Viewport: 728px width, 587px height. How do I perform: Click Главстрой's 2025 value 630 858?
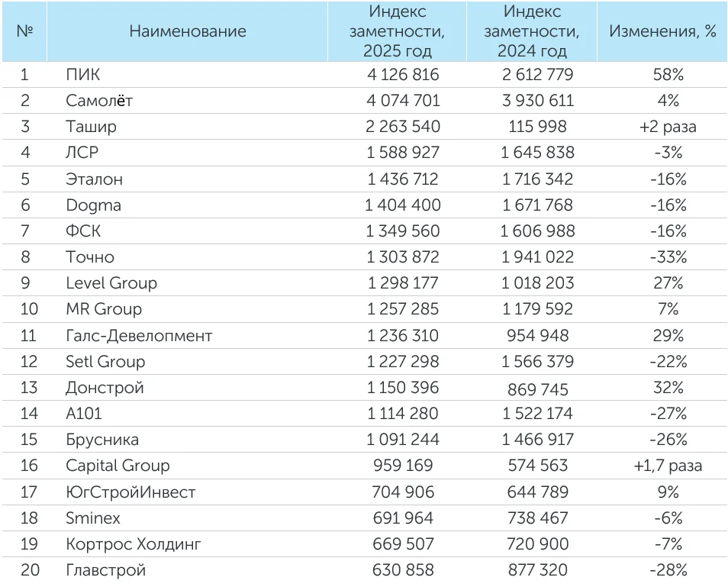pos(403,570)
